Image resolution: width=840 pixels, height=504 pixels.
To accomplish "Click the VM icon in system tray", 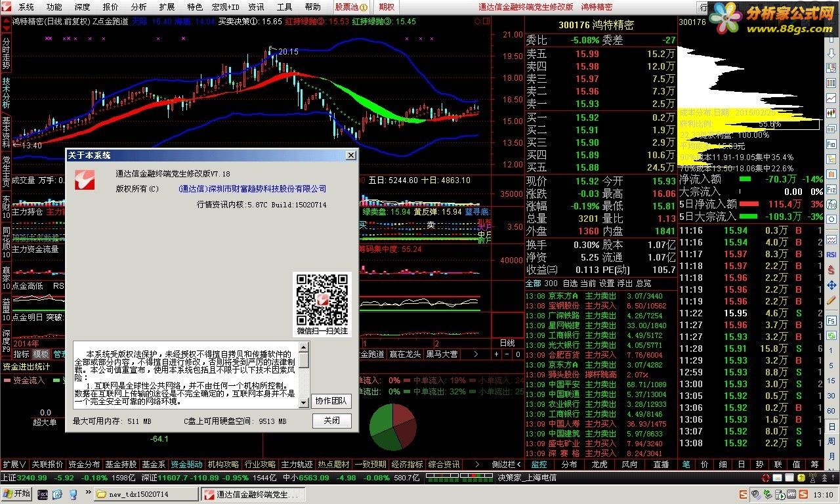I will (x=791, y=495).
